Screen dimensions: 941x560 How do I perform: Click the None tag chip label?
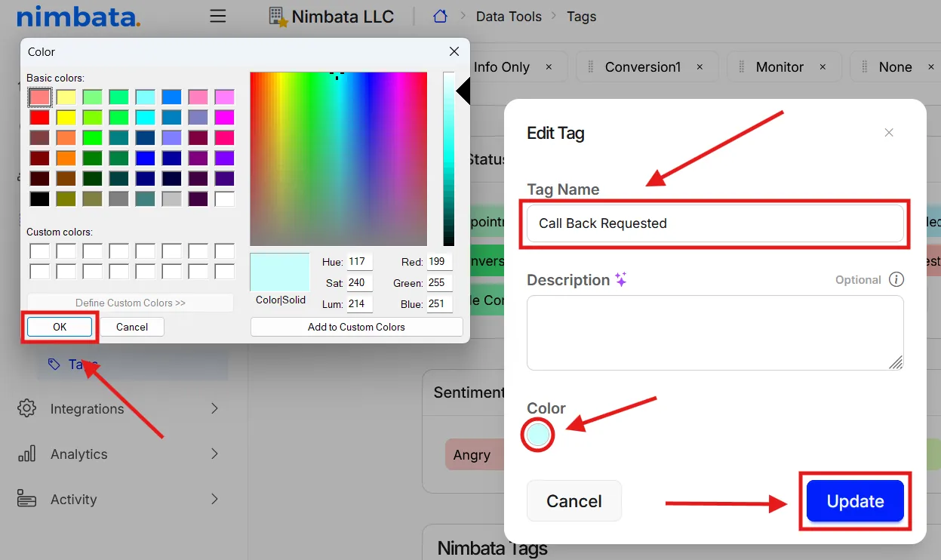tap(896, 67)
